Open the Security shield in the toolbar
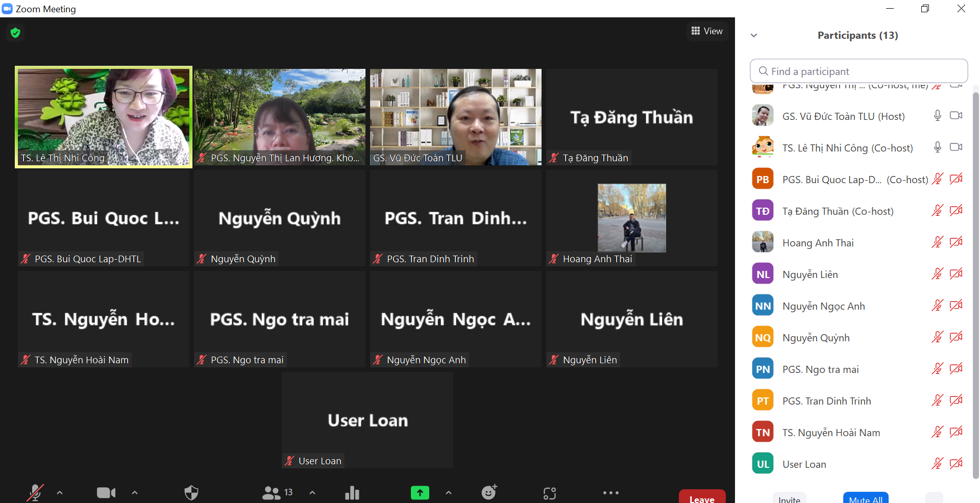980x503 pixels. (191, 493)
